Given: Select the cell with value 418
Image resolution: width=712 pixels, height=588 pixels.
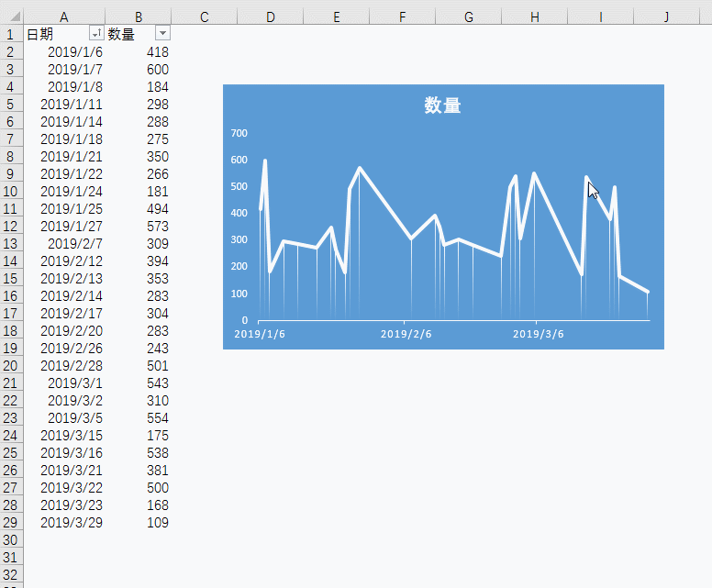Looking at the screenshot, I should pos(138,51).
